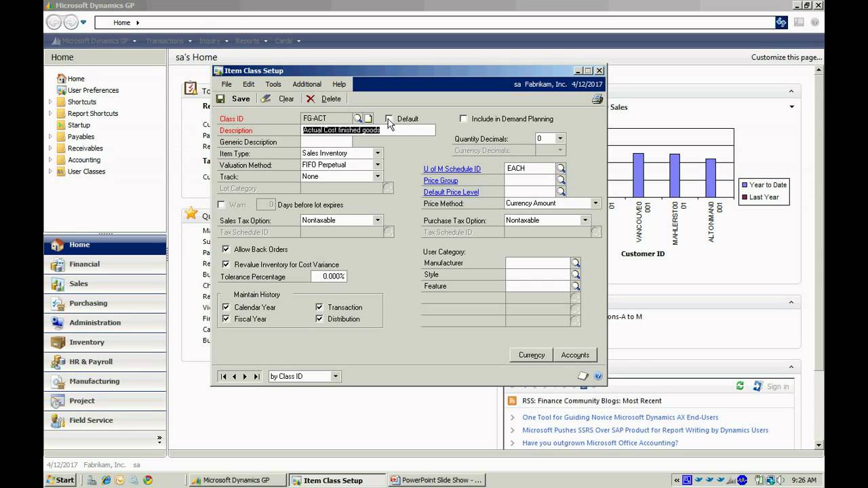Open the File menu in Item Class Setup
Viewport: 868px width, 488px height.
click(226, 84)
